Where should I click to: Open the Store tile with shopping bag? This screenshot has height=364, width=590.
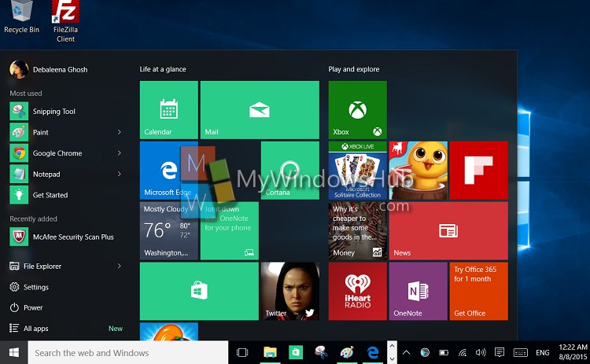199,292
